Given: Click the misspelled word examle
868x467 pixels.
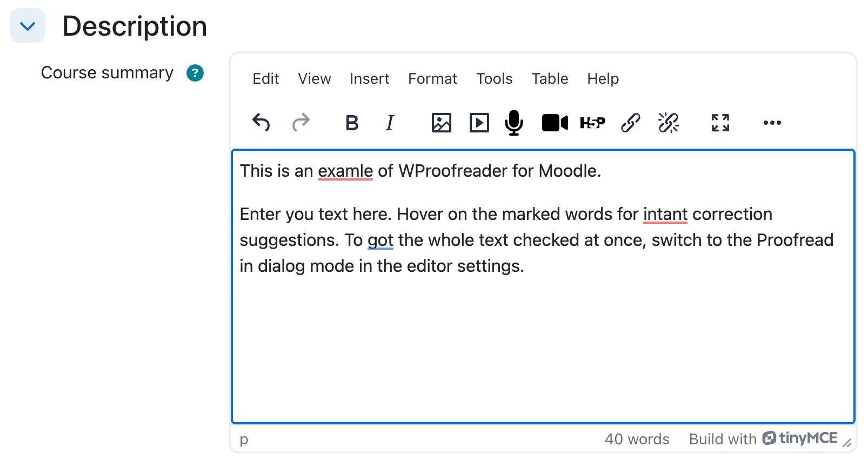Looking at the screenshot, I should (345, 171).
